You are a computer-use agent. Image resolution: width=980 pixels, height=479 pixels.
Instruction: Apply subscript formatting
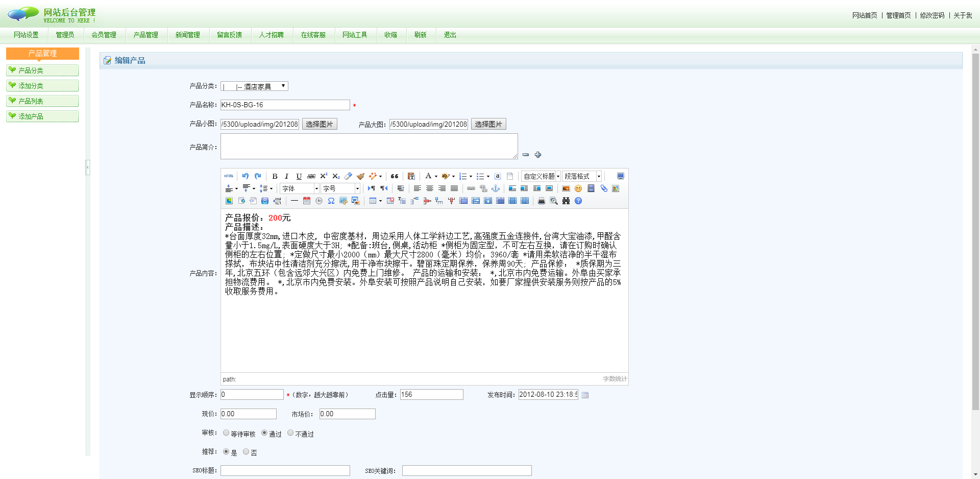pos(336,176)
